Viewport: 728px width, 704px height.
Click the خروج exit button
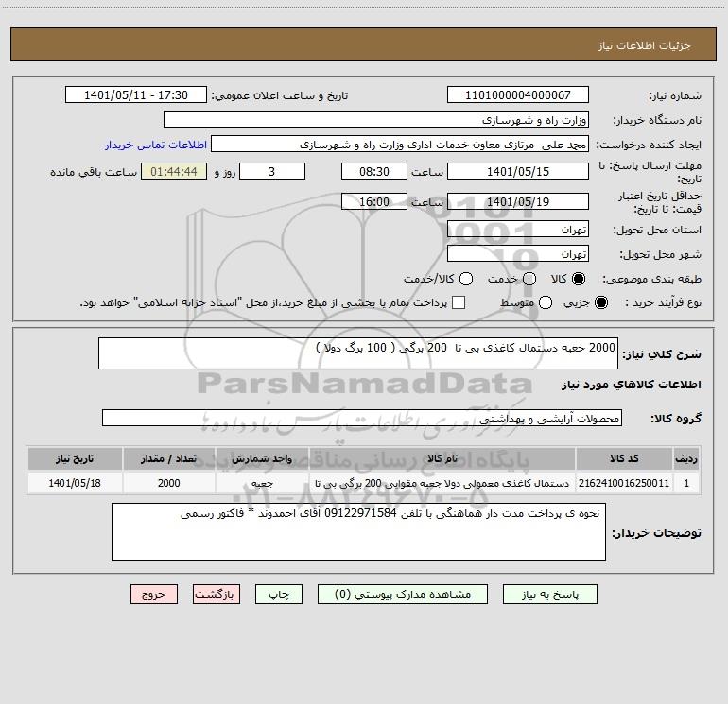pyautogui.click(x=154, y=594)
